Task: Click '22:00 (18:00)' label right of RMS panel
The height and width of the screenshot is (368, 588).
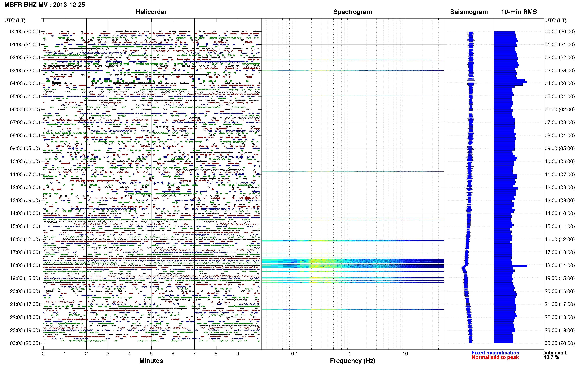Action: coord(560,317)
